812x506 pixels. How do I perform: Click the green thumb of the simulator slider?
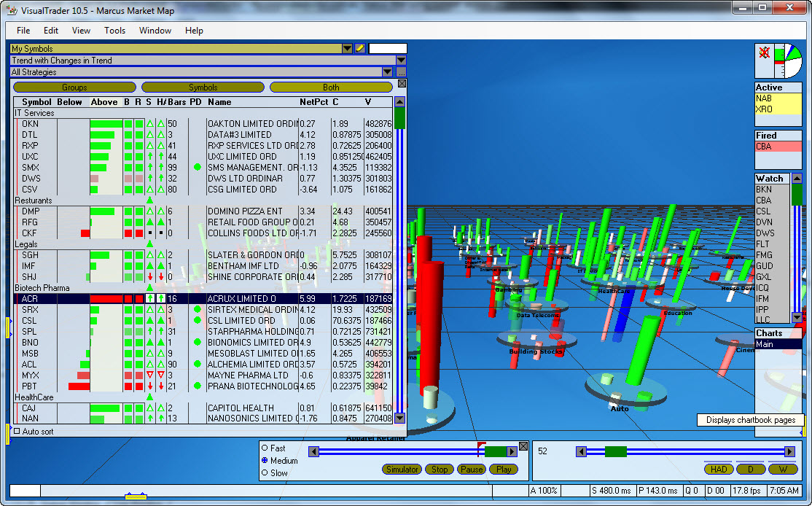coord(496,451)
